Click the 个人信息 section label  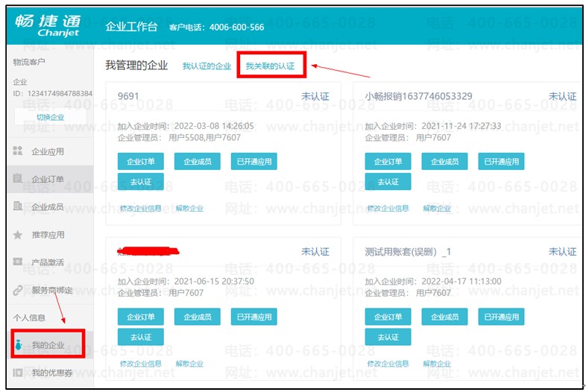click(29, 317)
